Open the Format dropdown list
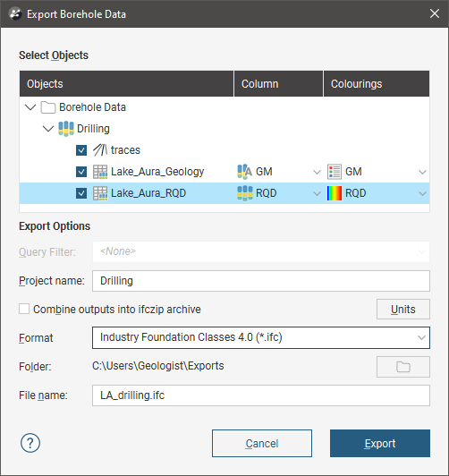The height and width of the screenshot is (476, 449). point(261,337)
